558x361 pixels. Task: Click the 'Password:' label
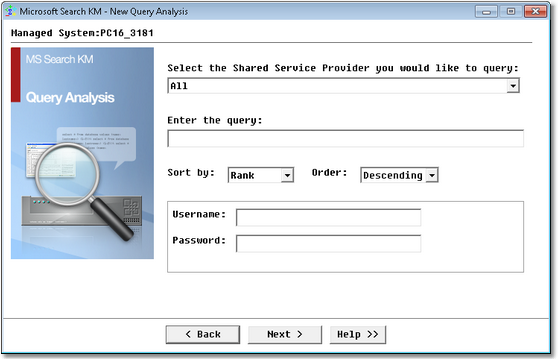coord(199,241)
